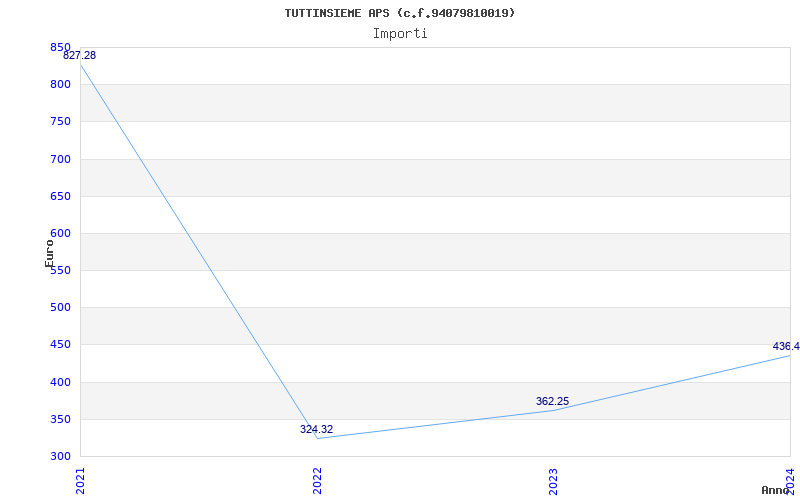Image resolution: width=800 pixels, height=500 pixels.
Task: Select the 2022 year tick label
Action: 317,480
